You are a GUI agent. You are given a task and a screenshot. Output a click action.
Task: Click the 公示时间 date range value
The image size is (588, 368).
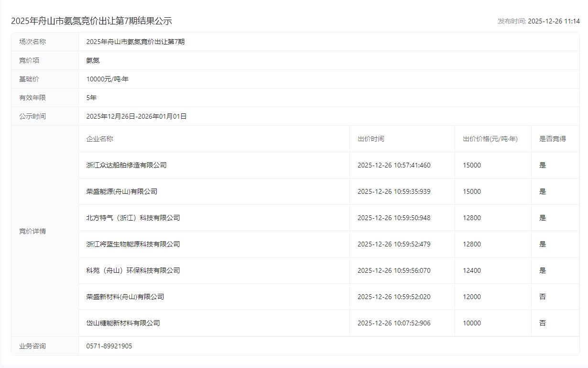tap(136, 116)
